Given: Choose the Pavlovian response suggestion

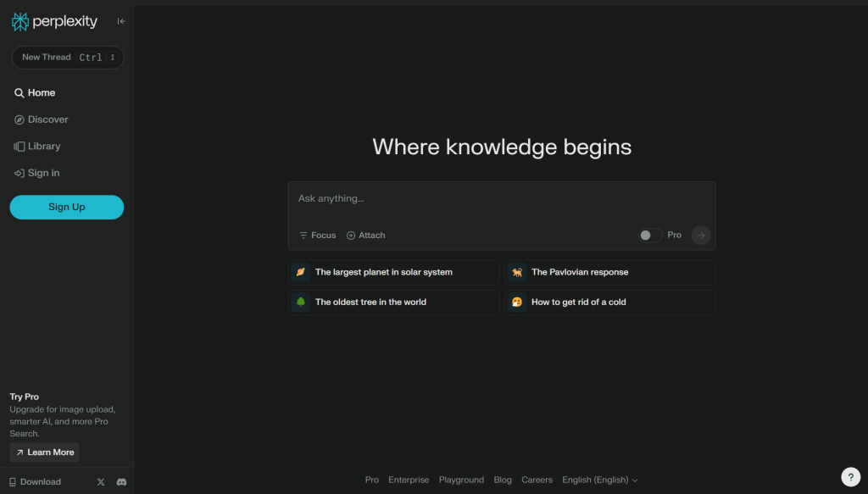Looking at the screenshot, I should click(x=609, y=273).
